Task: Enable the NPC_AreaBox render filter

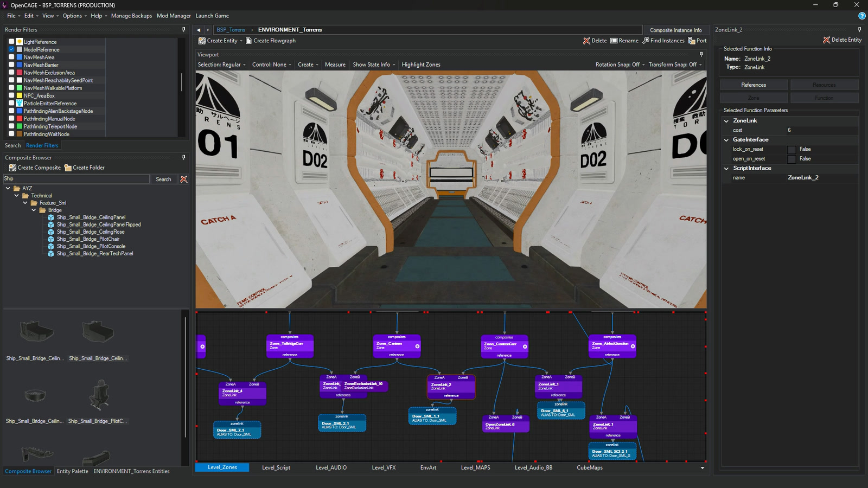Action: (x=11, y=95)
